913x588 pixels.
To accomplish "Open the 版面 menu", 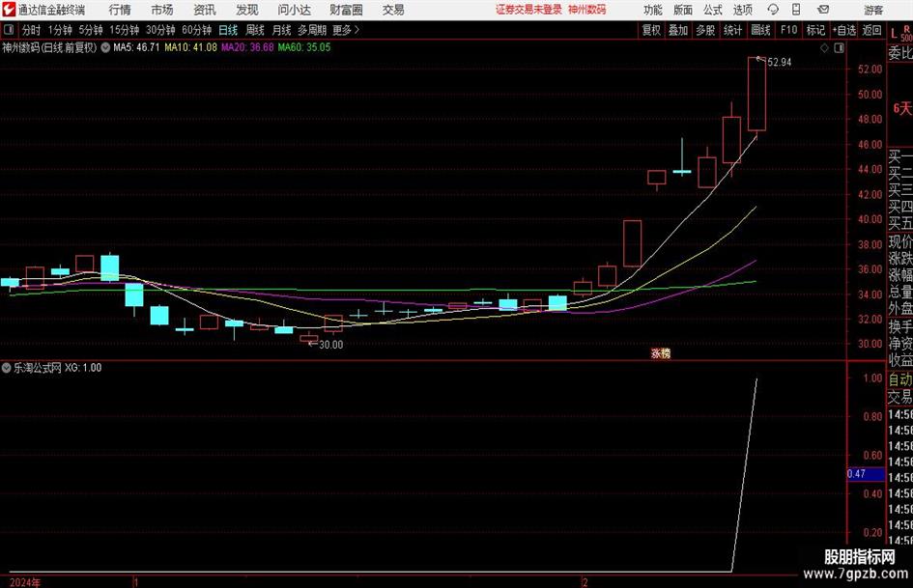I will point(682,10).
